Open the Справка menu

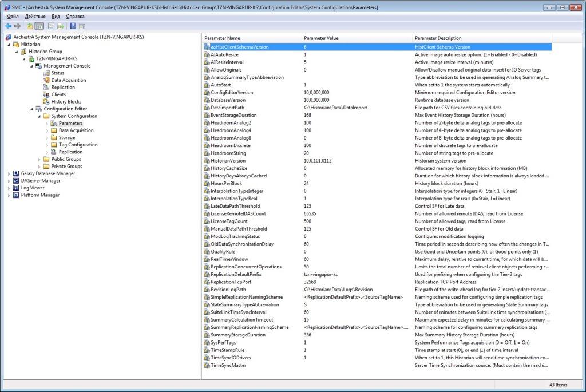[75, 17]
